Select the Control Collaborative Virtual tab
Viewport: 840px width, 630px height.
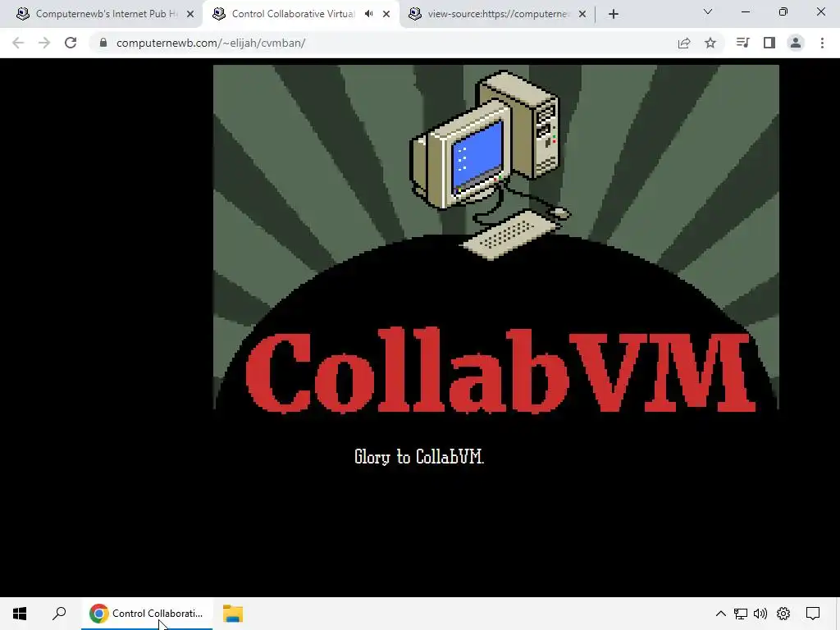click(x=292, y=14)
